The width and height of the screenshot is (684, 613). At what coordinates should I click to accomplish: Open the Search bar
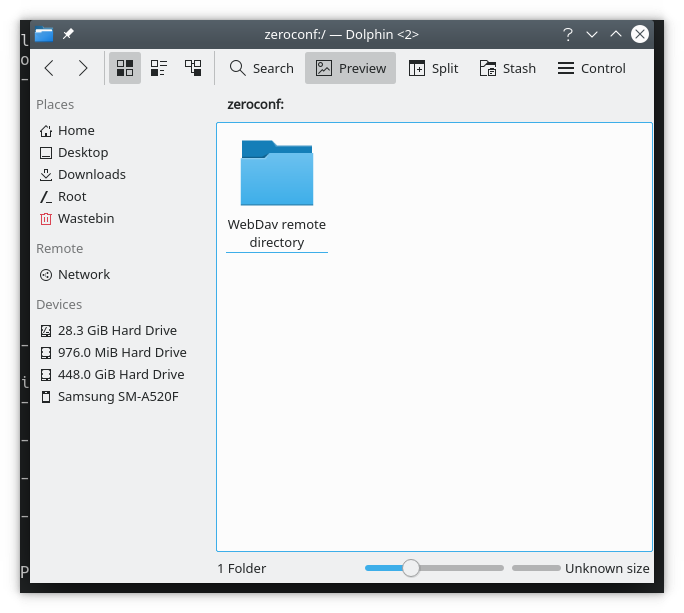(261, 68)
